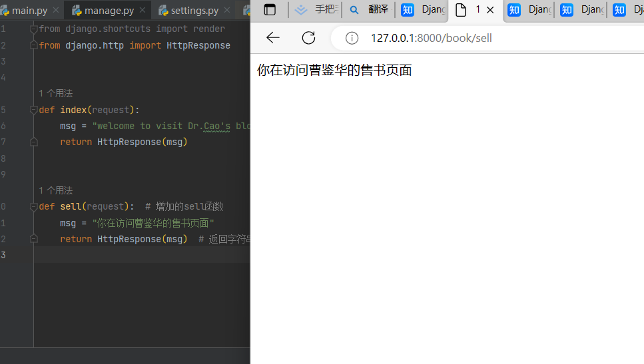Go back in the browser
Screen dimensions: 644x364
coord(272,38)
